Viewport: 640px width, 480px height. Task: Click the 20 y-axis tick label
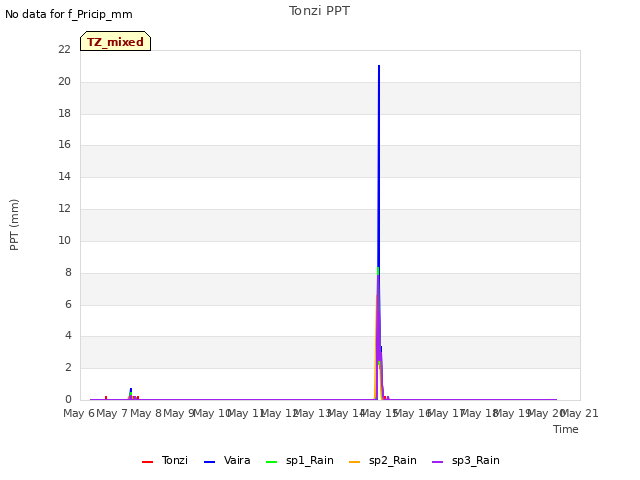tap(64, 82)
